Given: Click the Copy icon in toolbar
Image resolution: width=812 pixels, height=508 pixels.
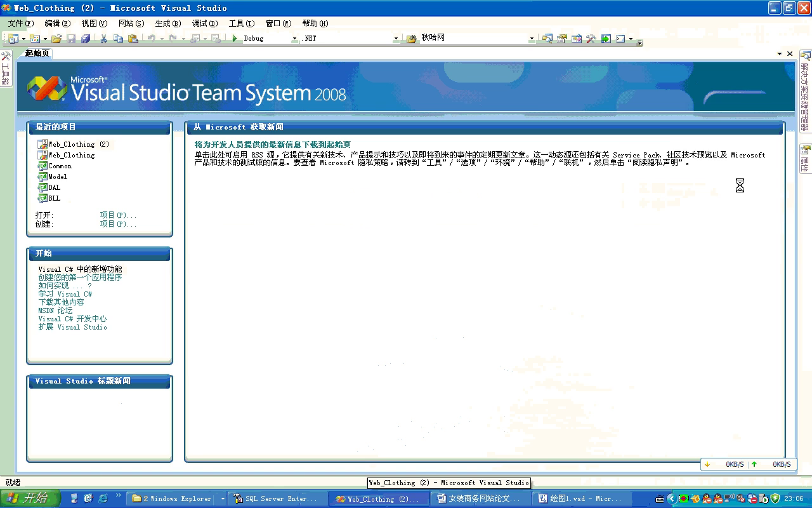Looking at the screenshot, I should pos(118,39).
